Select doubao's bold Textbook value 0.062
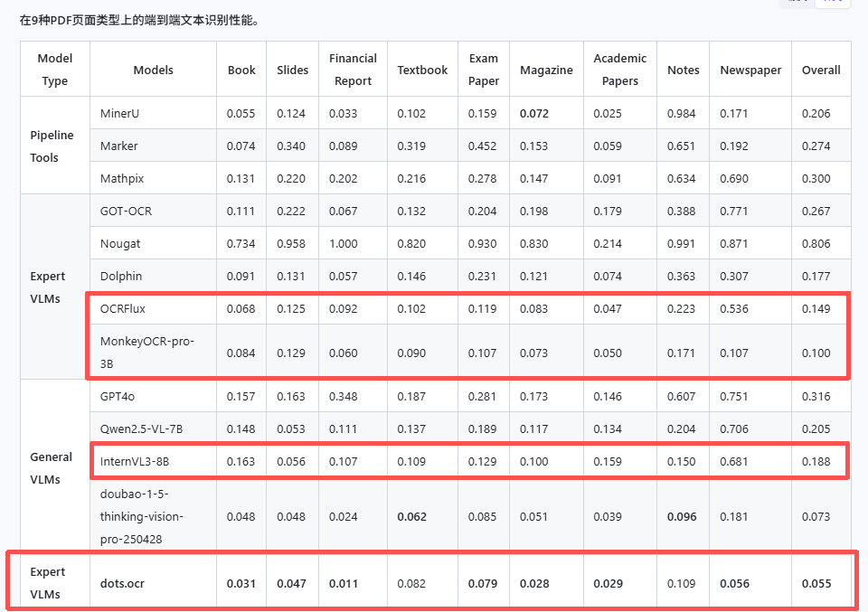 [x=412, y=517]
